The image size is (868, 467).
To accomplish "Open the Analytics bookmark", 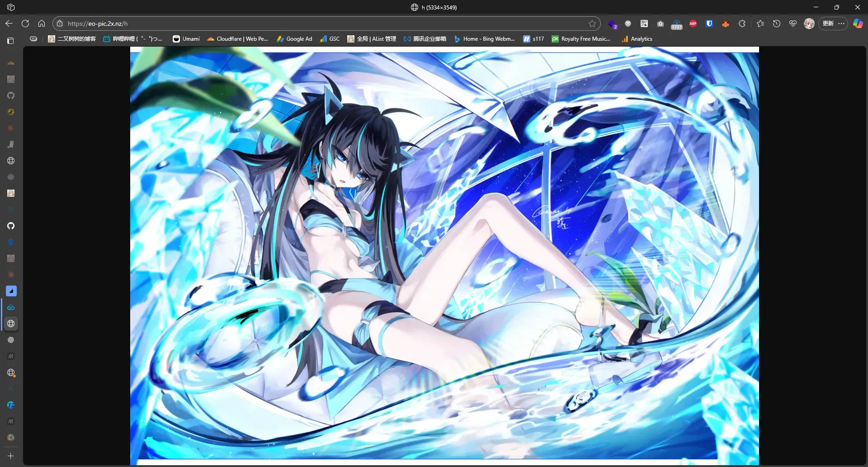I will [x=637, y=39].
